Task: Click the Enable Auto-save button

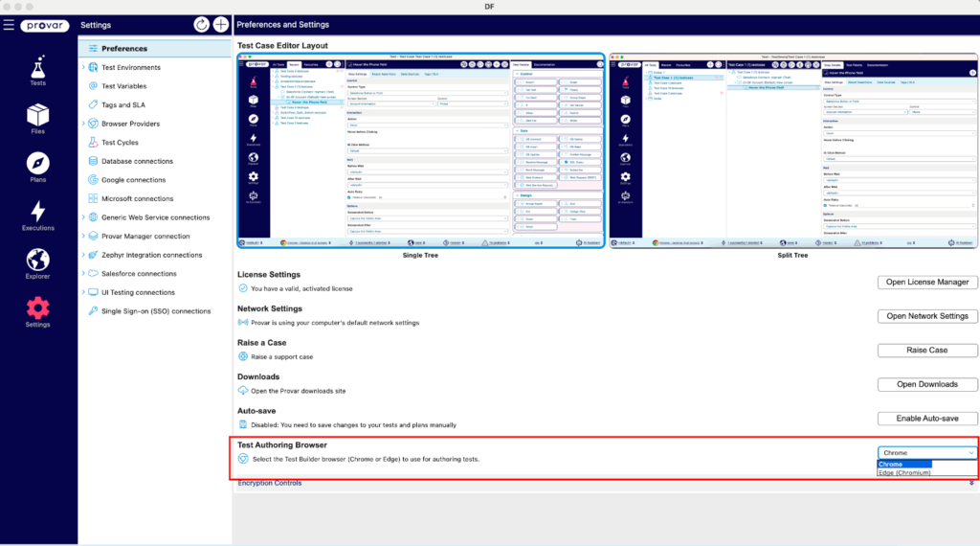Action: pos(926,419)
